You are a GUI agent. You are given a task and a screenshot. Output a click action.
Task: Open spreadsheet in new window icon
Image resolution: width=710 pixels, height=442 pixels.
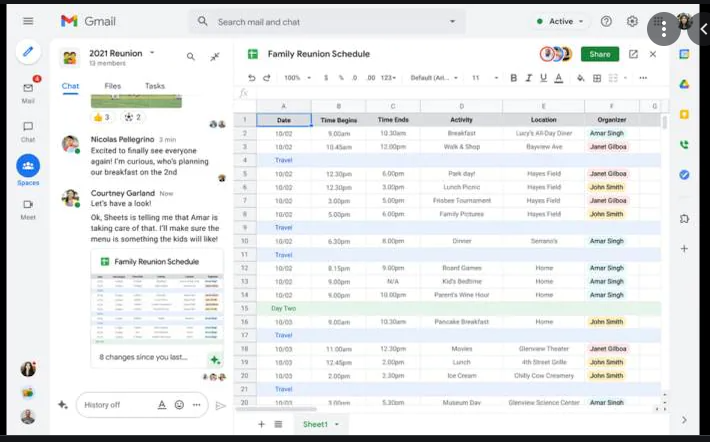tap(632, 54)
